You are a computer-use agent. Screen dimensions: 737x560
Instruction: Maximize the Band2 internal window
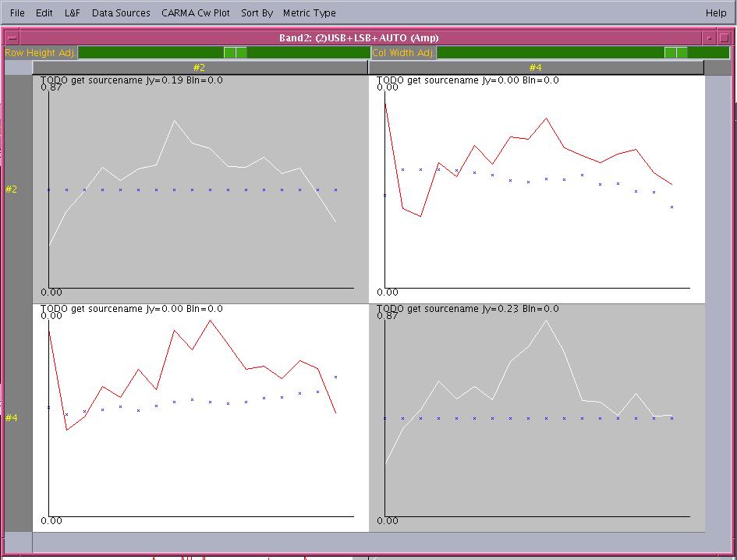(x=725, y=38)
